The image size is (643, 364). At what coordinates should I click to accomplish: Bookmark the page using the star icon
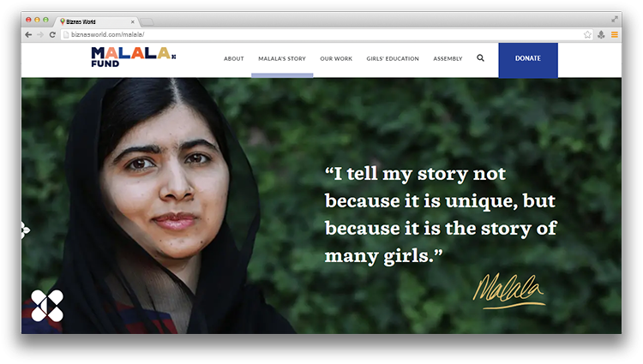click(x=587, y=35)
